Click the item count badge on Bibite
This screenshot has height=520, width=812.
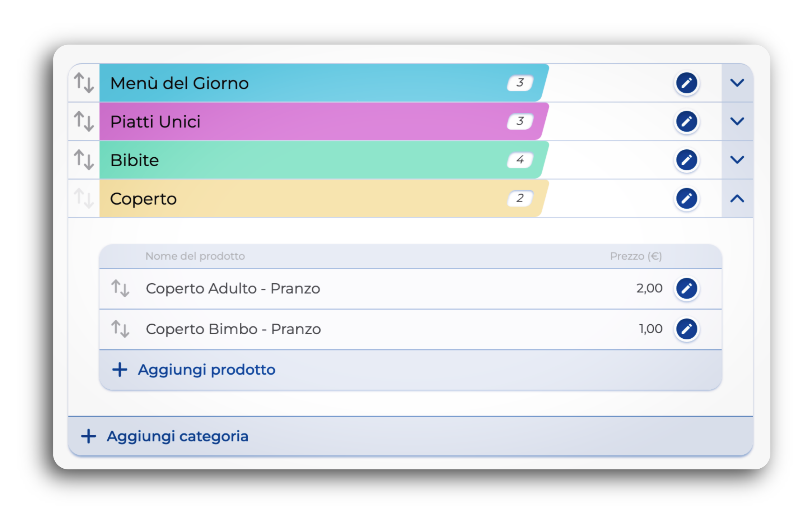pos(520,160)
